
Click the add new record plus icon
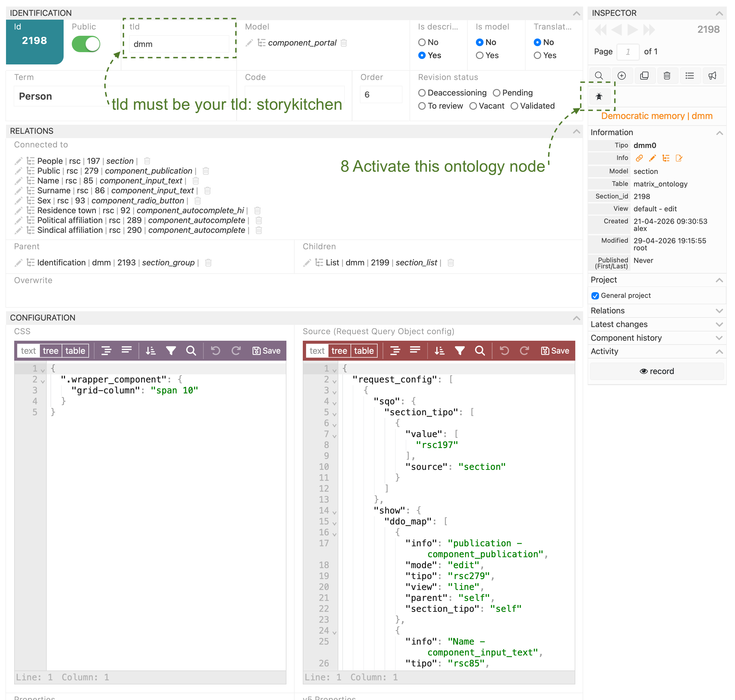coord(622,76)
